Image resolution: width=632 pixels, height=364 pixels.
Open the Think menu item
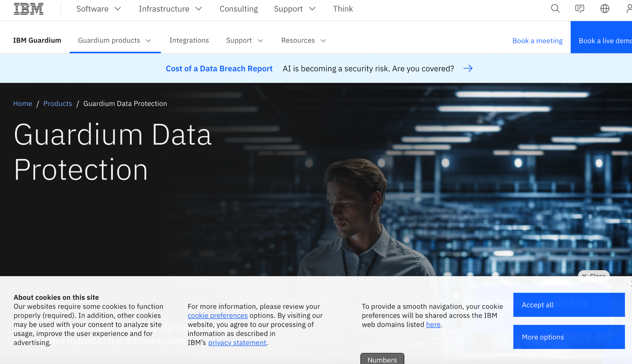coord(343,9)
